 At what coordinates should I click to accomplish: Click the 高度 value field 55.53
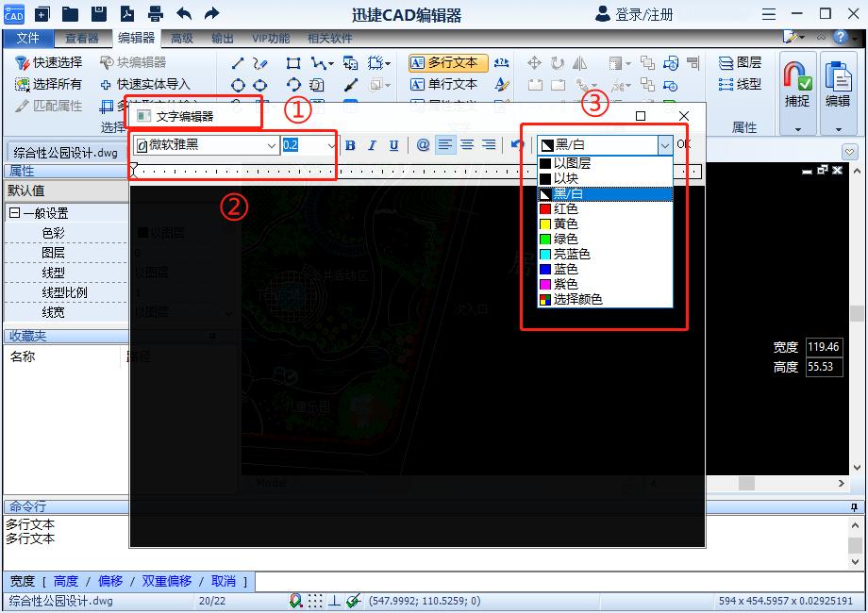pos(825,367)
